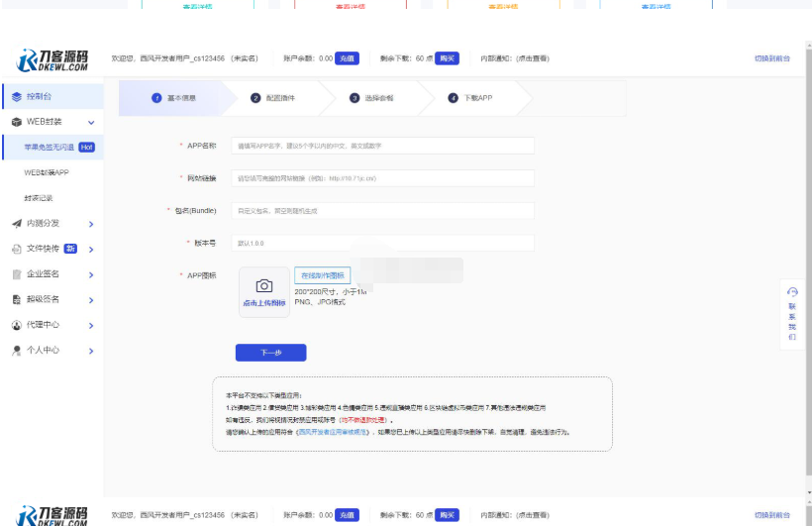Click the 联系我们 side widget text
Viewport: 812px width, 526px height.
(x=792, y=322)
